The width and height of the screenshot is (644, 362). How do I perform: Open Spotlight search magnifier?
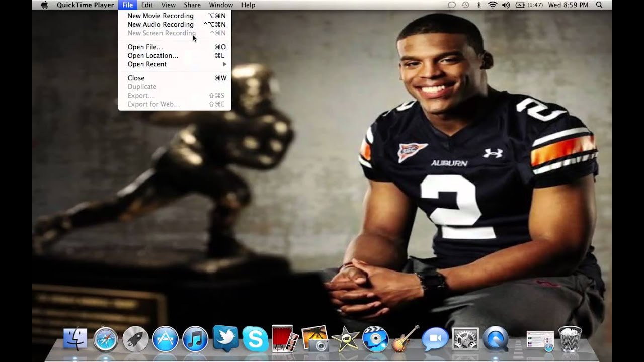599,5
